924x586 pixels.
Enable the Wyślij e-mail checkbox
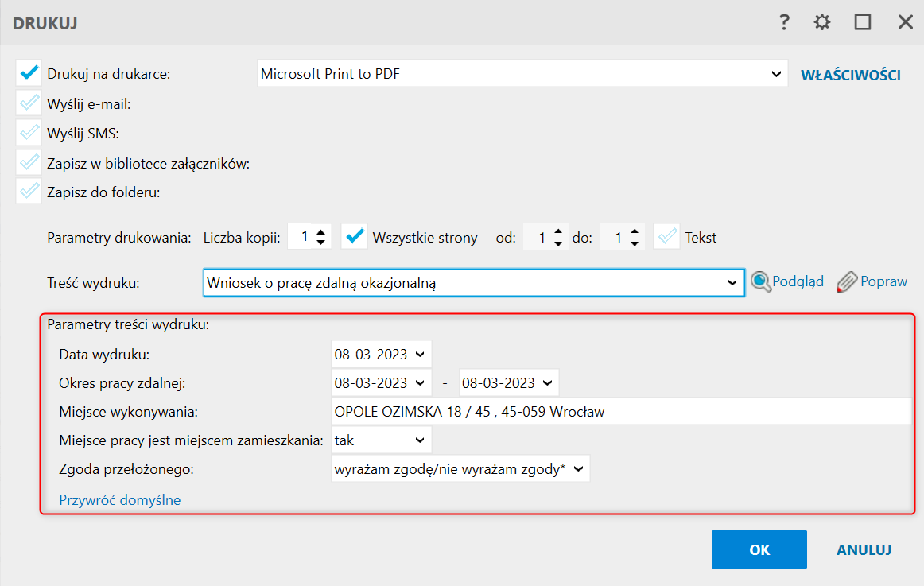[29, 103]
